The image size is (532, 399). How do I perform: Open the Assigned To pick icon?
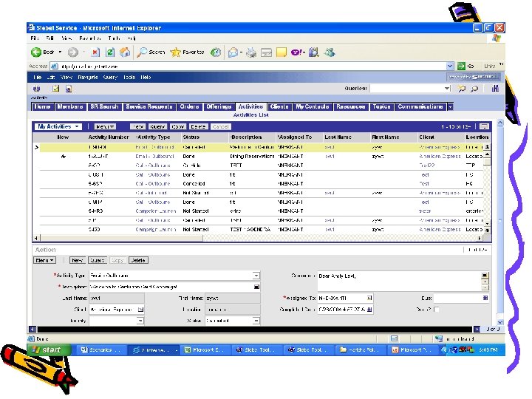click(x=369, y=298)
